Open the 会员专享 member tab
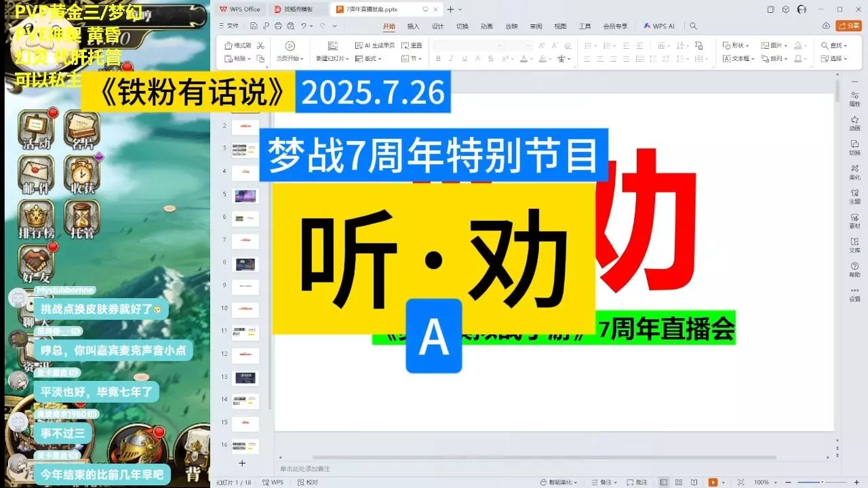 click(x=615, y=26)
